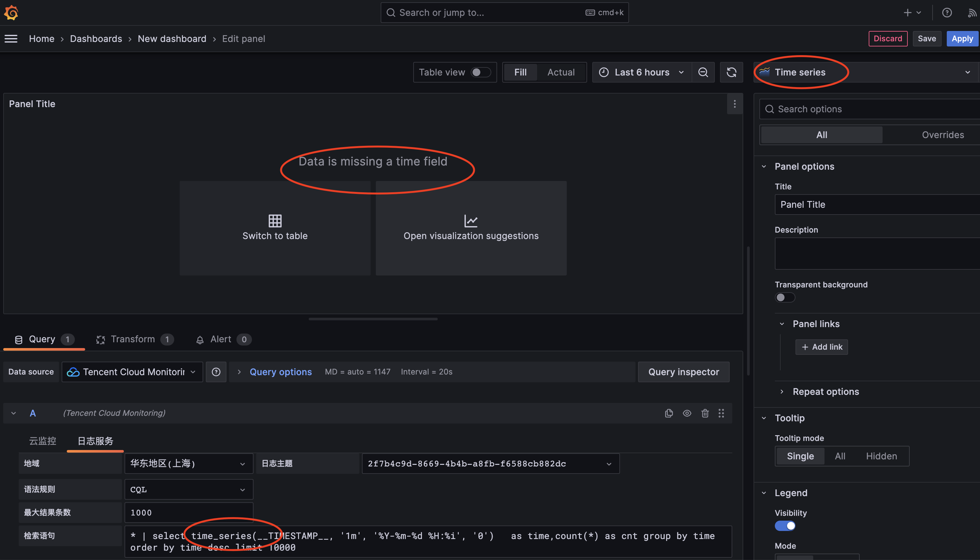The height and width of the screenshot is (560, 980).
Task: Click the Description text area
Action: pyautogui.click(x=877, y=254)
